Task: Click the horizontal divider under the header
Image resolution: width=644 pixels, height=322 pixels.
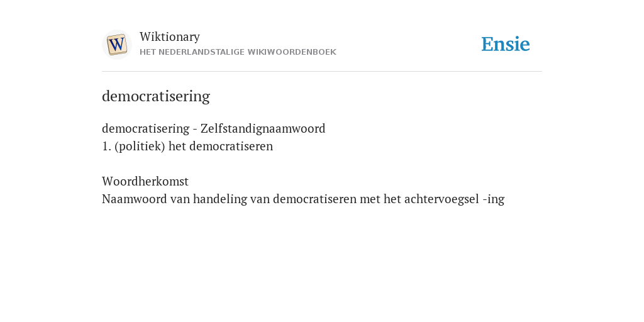Action: coord(322,72)
